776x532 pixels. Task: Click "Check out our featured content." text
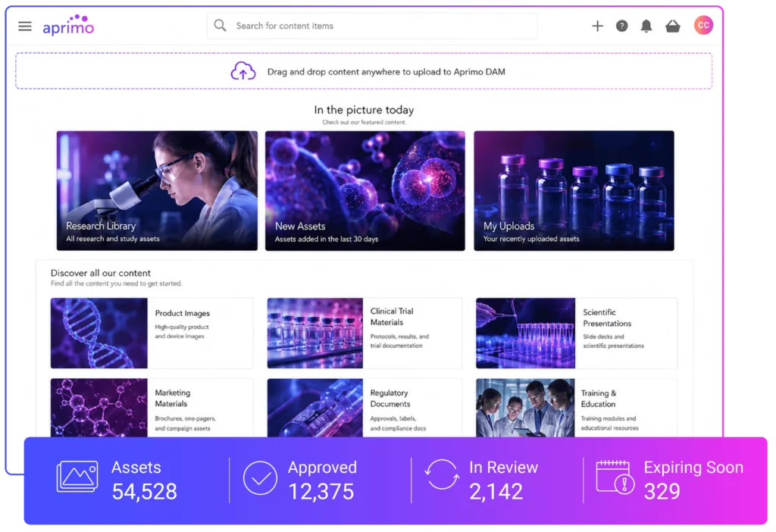click(x=364, y=122)
